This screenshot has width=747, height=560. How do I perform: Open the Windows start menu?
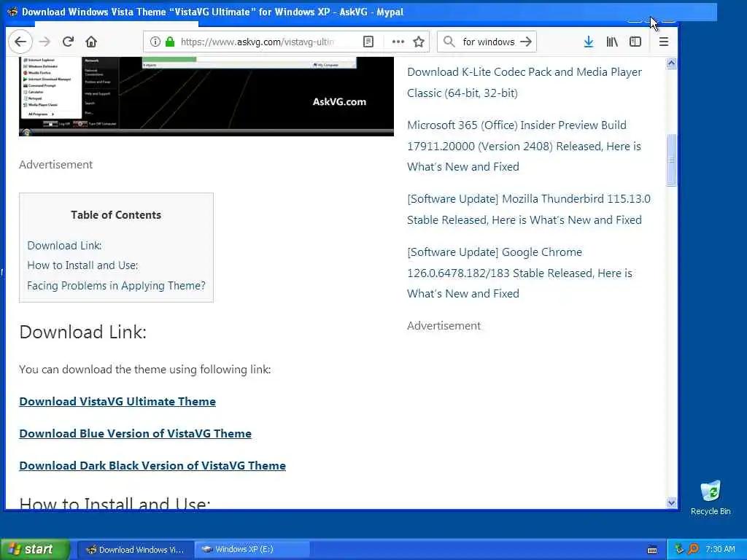[35, 549]
